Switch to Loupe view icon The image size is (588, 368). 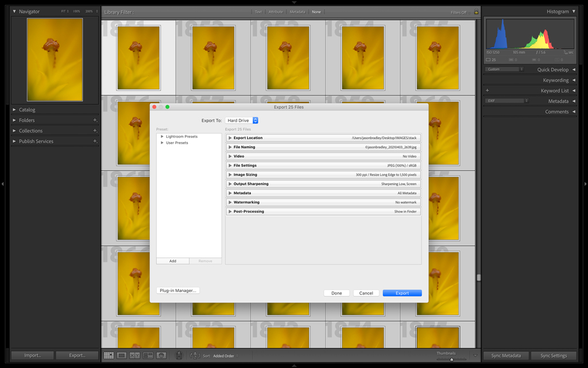click(122, 356)
